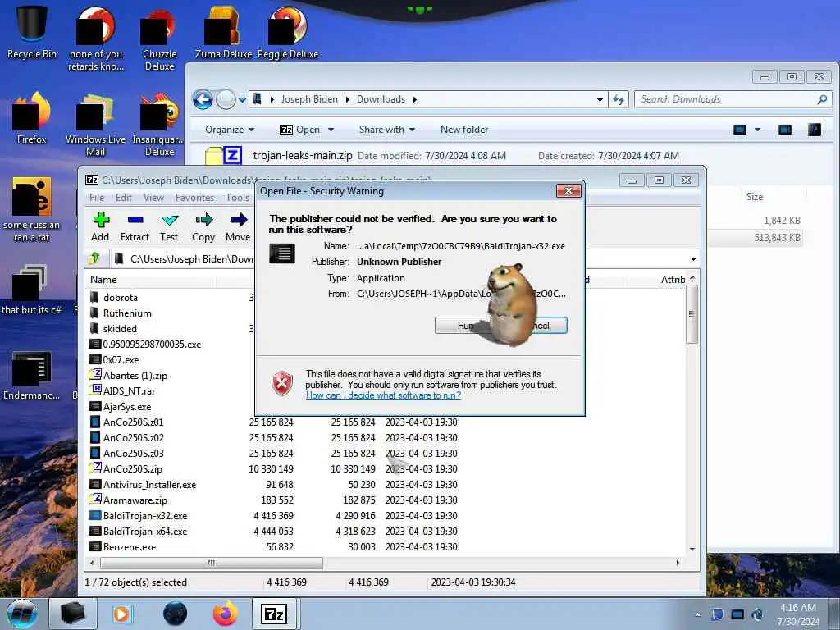Click the Test tool in 7-Zip

169,227
